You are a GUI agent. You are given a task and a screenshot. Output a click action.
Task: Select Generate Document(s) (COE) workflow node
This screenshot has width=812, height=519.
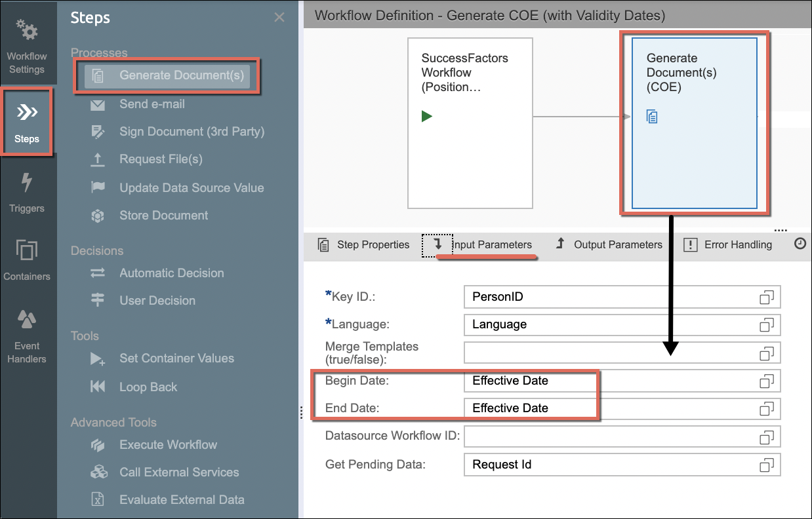tap(695, 123)
